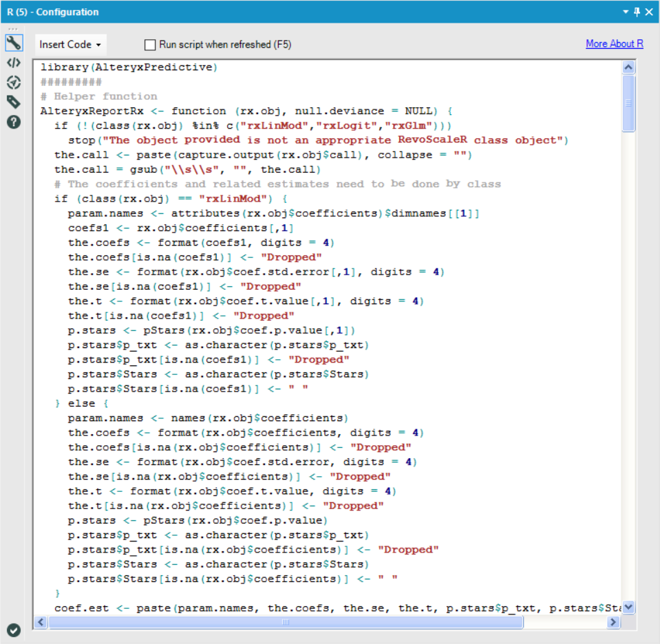Click the vertical scrollbar up arrow
Viewport: 660px width, 644px height.
628,67
